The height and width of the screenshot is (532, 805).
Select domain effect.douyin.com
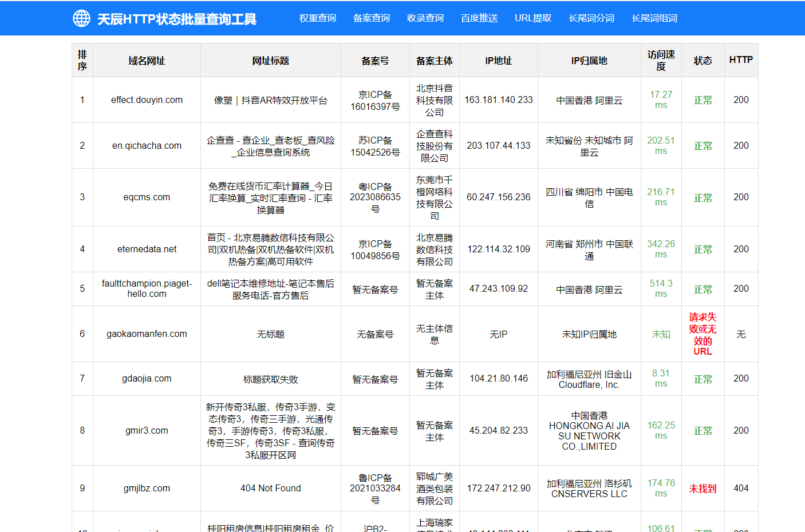point(147,100)
